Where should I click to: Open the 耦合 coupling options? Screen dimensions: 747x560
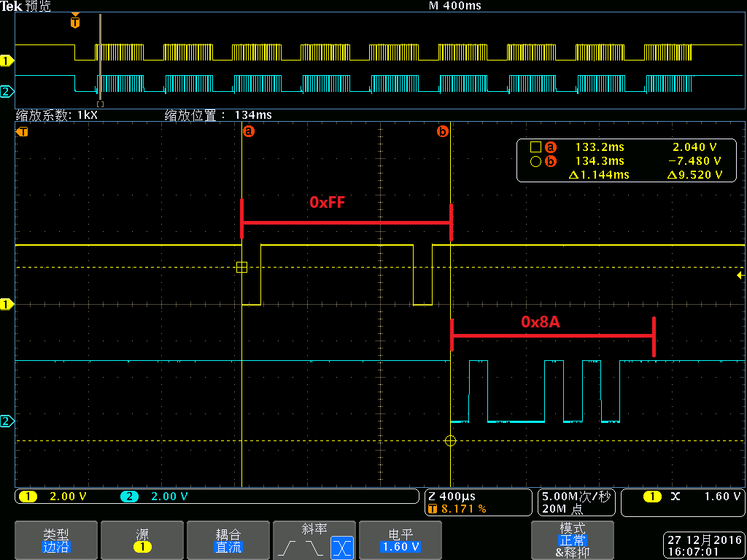click(228, 540)
